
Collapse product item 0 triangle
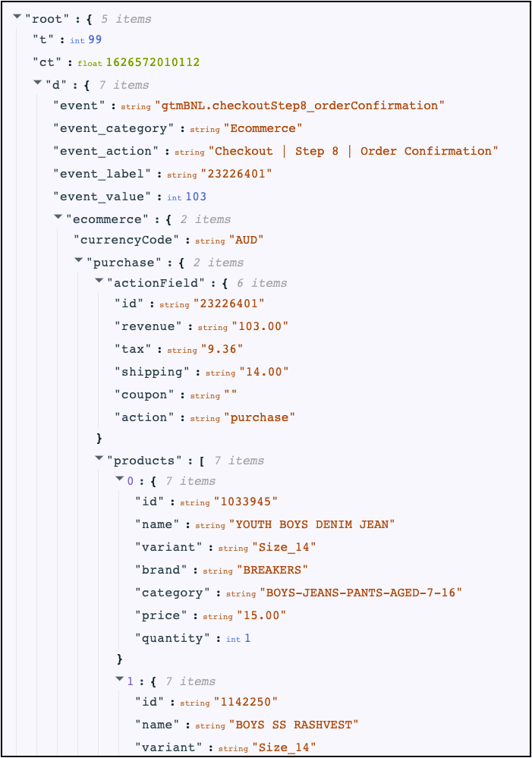(119, 479)
